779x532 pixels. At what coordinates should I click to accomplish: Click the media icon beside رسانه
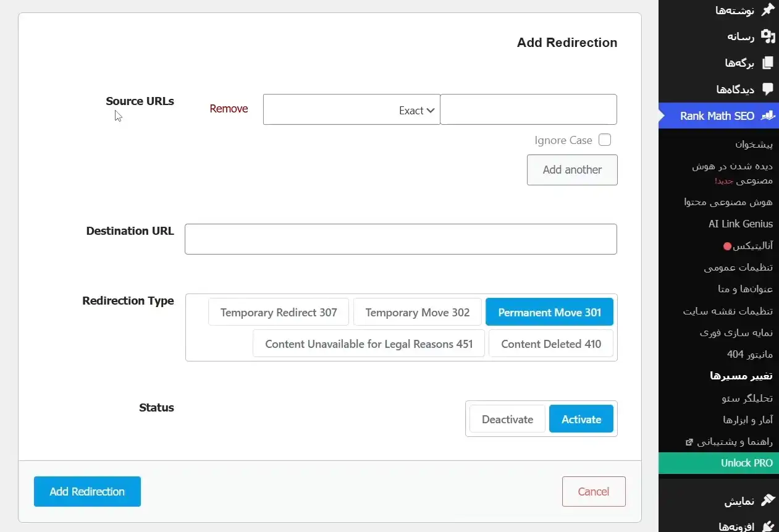click(x=768, y=36)
